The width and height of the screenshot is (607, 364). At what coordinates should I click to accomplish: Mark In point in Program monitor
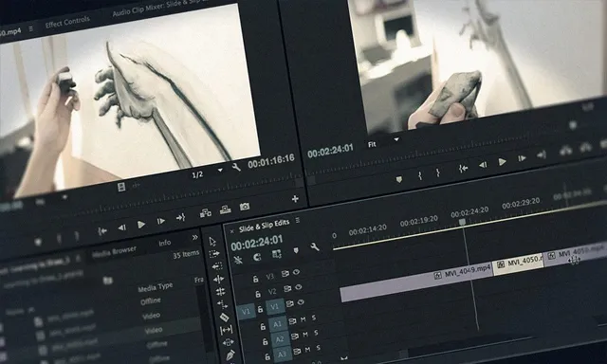(x=419, y=175)
